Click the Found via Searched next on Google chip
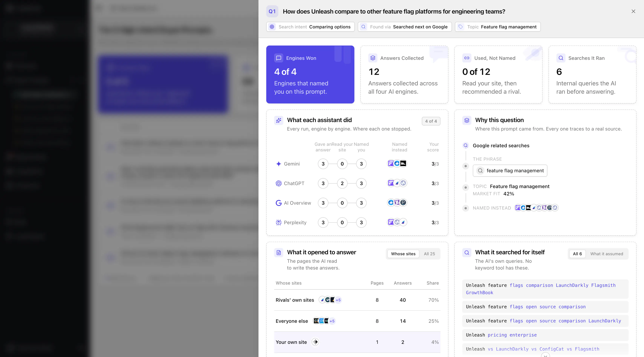644x357 pixels. [404, 27]
